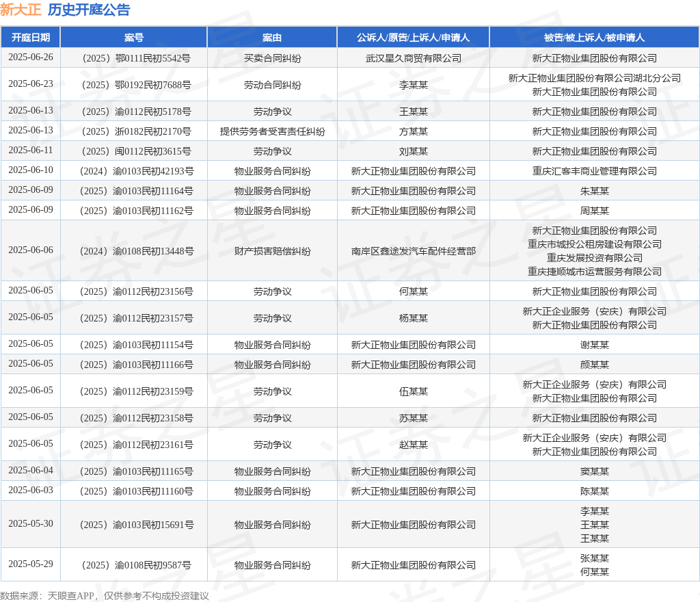
Task: Select 财产损害赔偿纠纷 cause cell
Action: coord(272,251)
